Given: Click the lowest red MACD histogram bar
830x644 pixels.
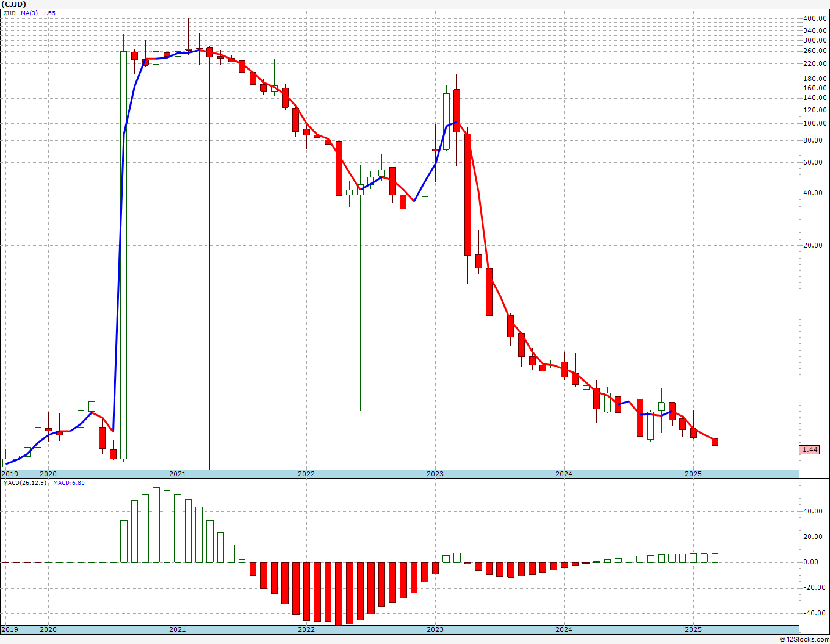Looking at the screenshot, I should click(339, 593).
